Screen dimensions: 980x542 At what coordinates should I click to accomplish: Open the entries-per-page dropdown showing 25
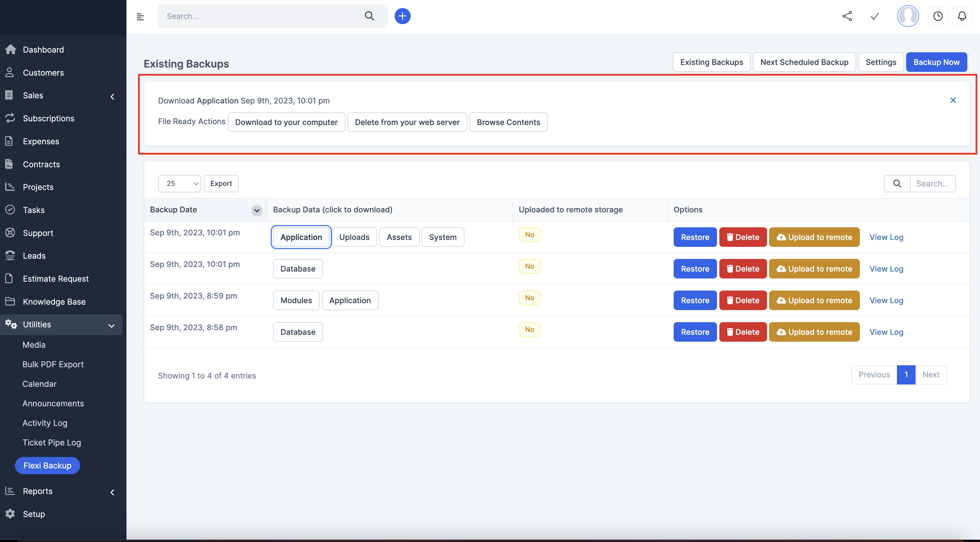[x=179, y=183]
